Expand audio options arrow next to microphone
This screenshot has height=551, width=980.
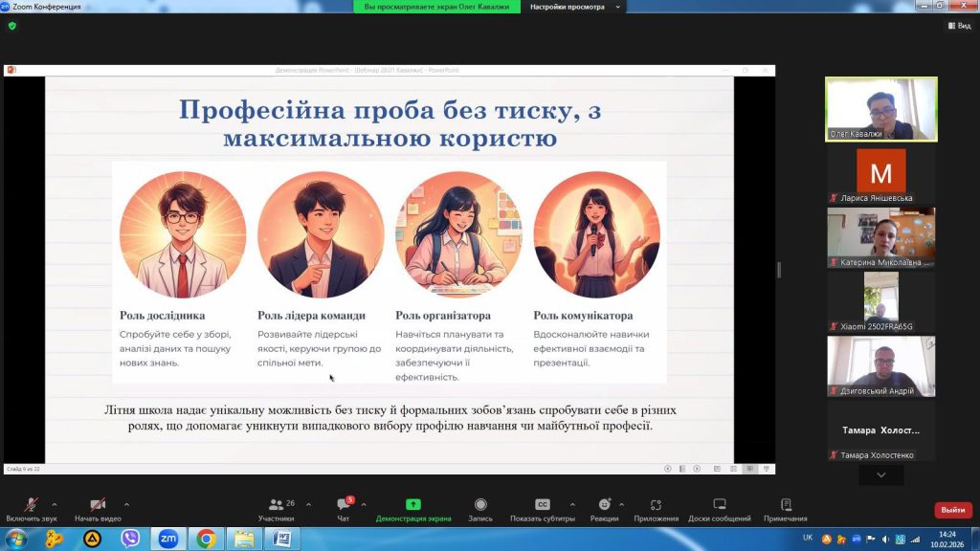pos(54,504)
